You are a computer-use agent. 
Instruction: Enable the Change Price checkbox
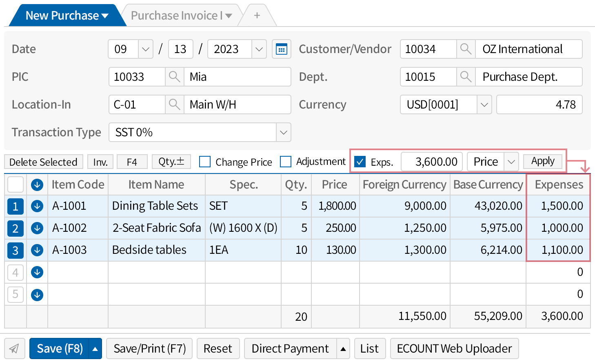[204, 162]
